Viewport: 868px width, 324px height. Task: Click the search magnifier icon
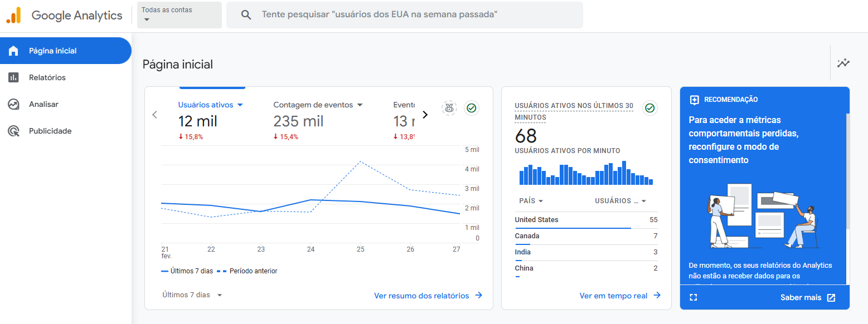click(x=246, y=14)
